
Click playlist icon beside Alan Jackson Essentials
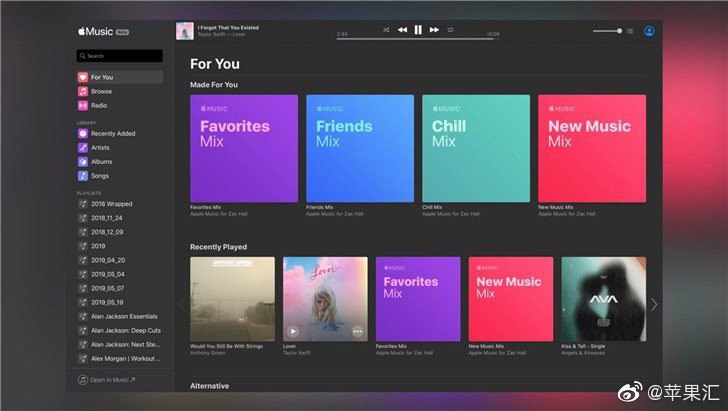[83, 317]
